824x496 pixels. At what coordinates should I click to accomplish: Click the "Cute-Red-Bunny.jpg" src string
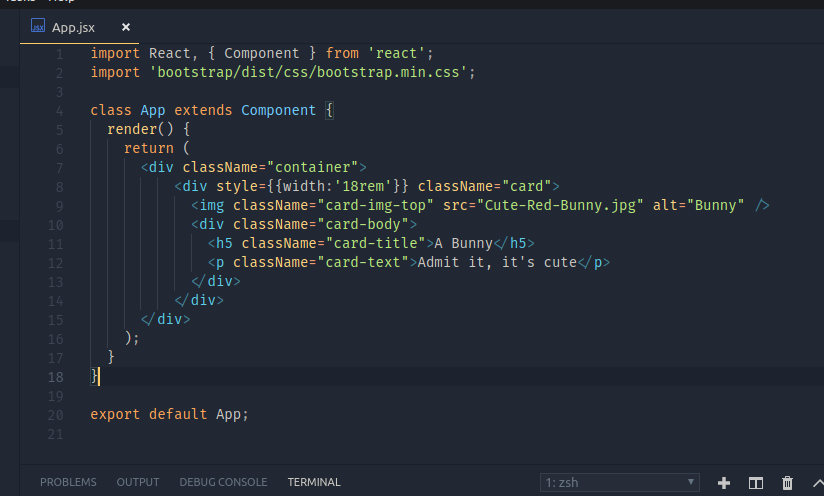[x=560, y=205]
